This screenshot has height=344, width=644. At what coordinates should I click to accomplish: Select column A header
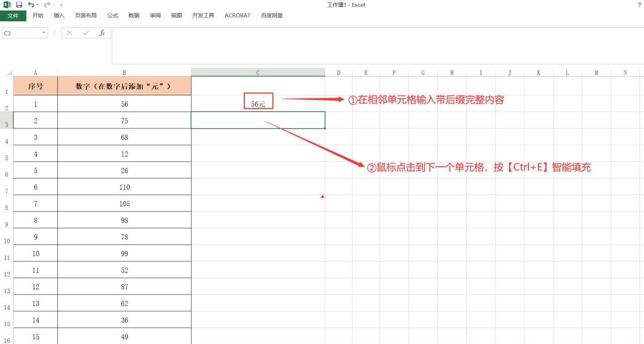coord(35,73)
